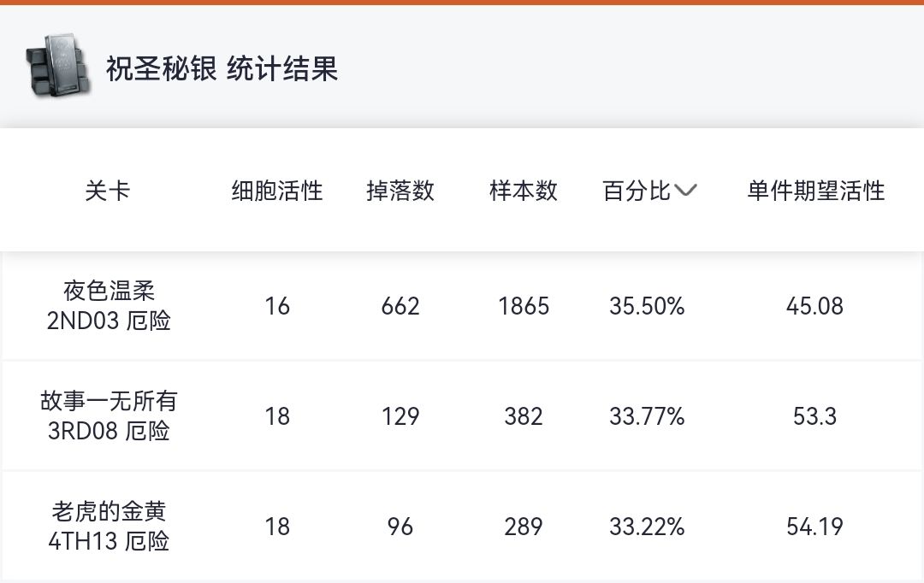Click the 1865 sample count cell
Screen dimensions: 924x583
(x=524, y=306)
